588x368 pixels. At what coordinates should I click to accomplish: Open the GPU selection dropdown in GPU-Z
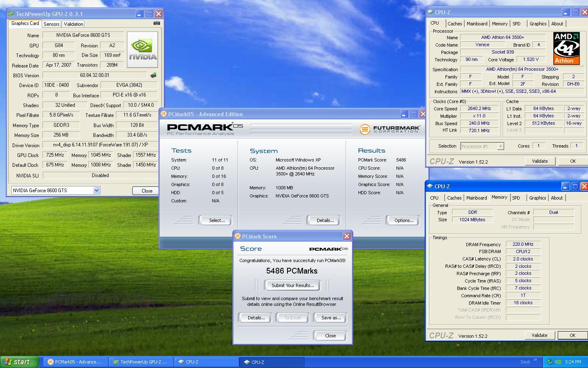pyautogui.click(x=96, y=190)
